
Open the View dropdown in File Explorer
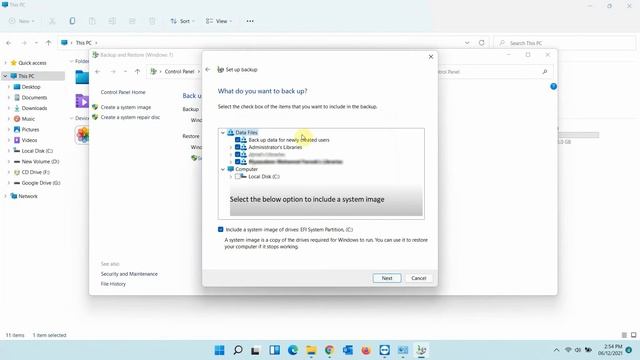click(x=219, y=21)
